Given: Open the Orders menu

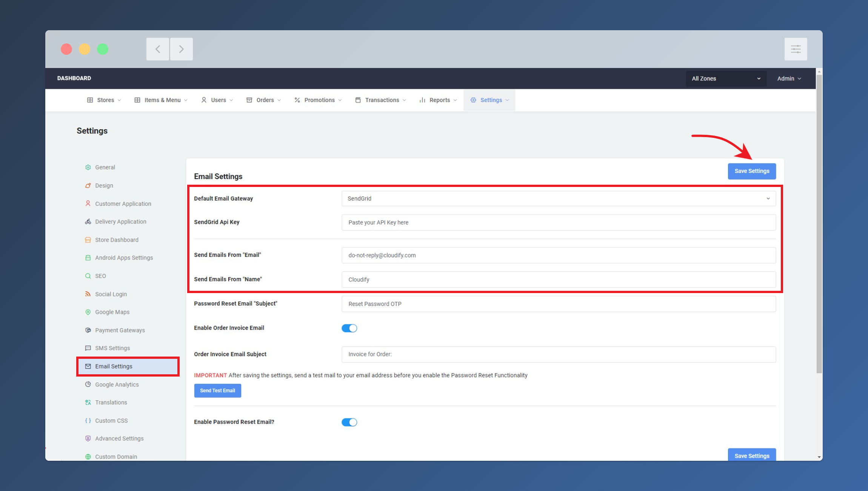Looking at the screenshot, I should [x=264, y=100].
